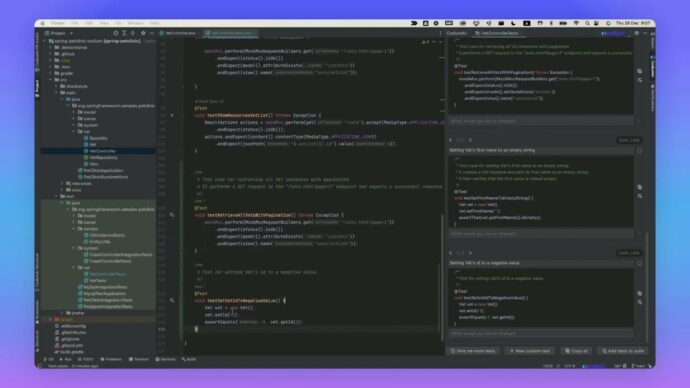The image size is (690, 388).
Task: Toggle the Project tool window side button
Action: pyautogui.click(x=37, y=88)
